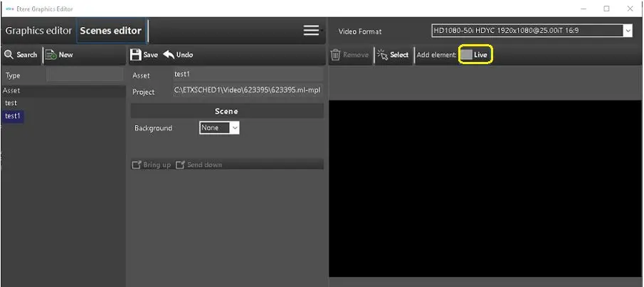Image resolution: width=644 pixels, height=287 pixels.
Task: Click the Search magnifier icon
Action: 9,55
